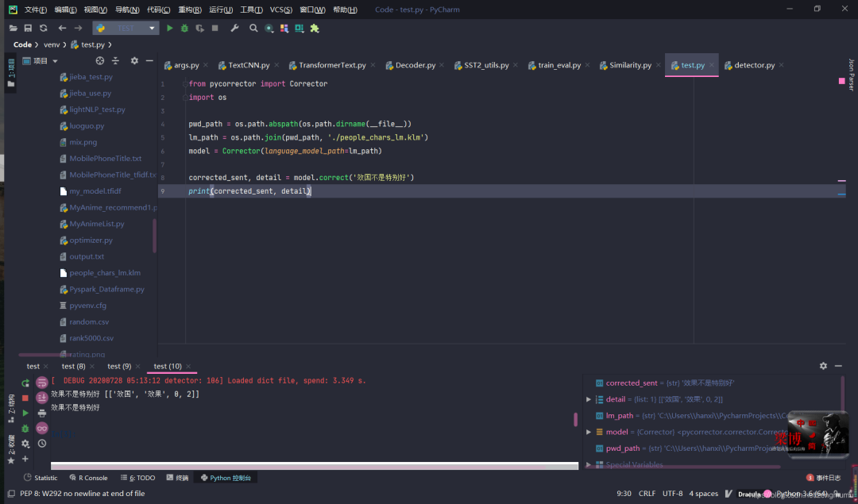
Task: Expand the model Corrector variable
Action: pos(588,432)
